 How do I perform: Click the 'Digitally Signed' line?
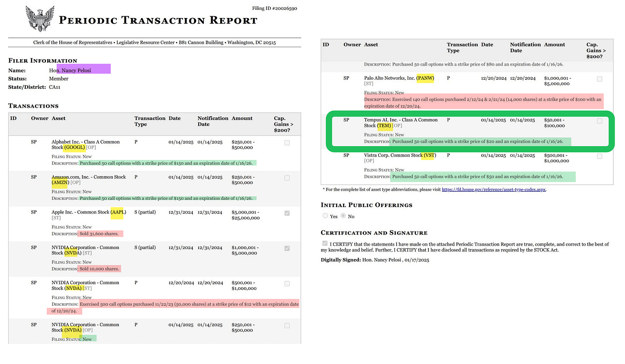[x=375, y=260]
